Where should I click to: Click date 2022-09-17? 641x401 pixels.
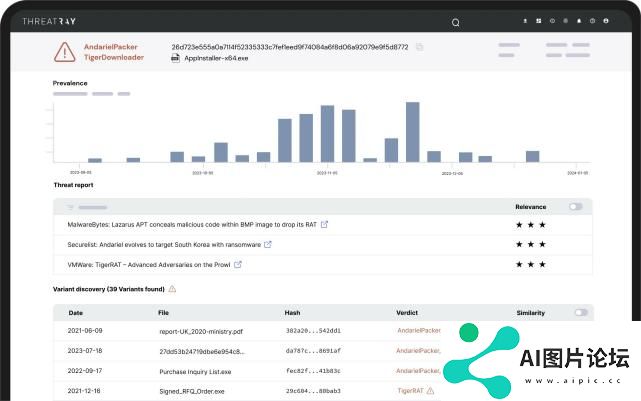(x=85, y=370)
